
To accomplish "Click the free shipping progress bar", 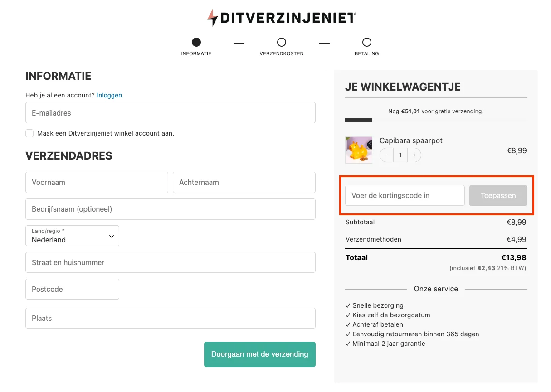I will pos(358,120).
